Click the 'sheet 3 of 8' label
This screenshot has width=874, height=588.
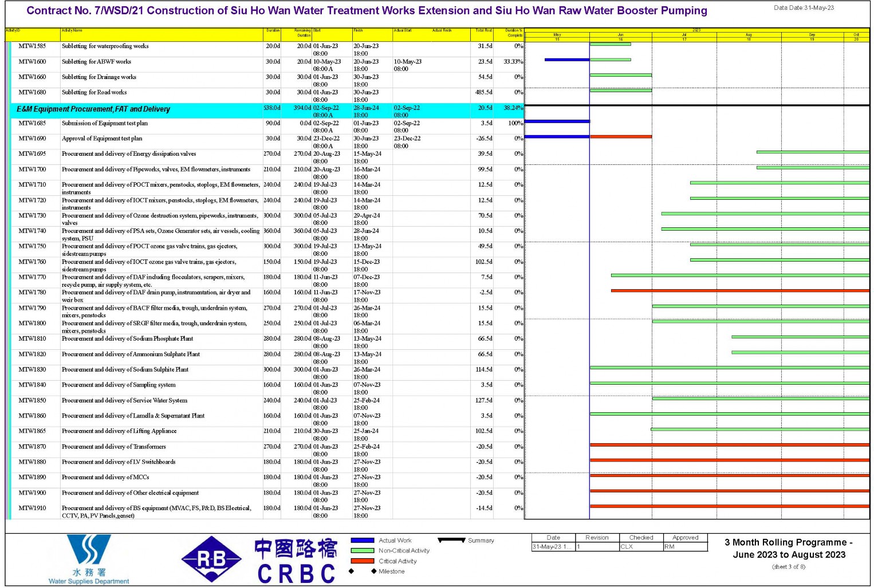(x=788, y=567)
